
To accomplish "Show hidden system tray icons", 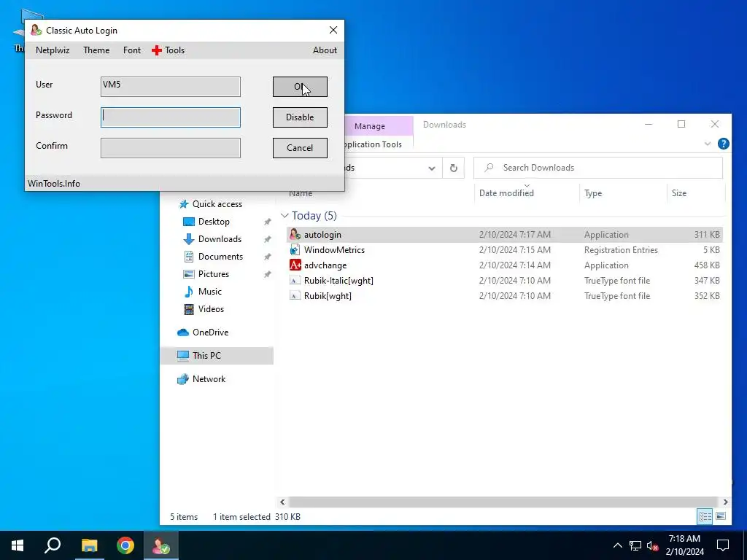I will 617,545.
